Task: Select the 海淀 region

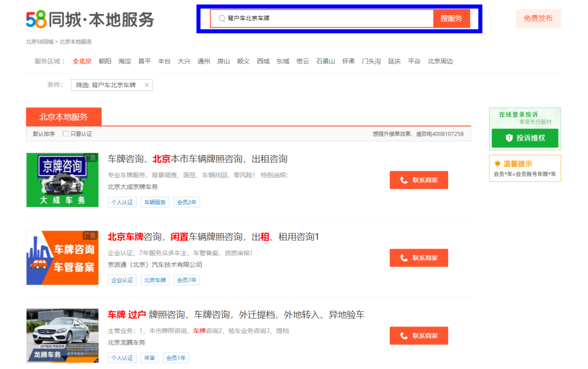Action: [x=125, y=61]
